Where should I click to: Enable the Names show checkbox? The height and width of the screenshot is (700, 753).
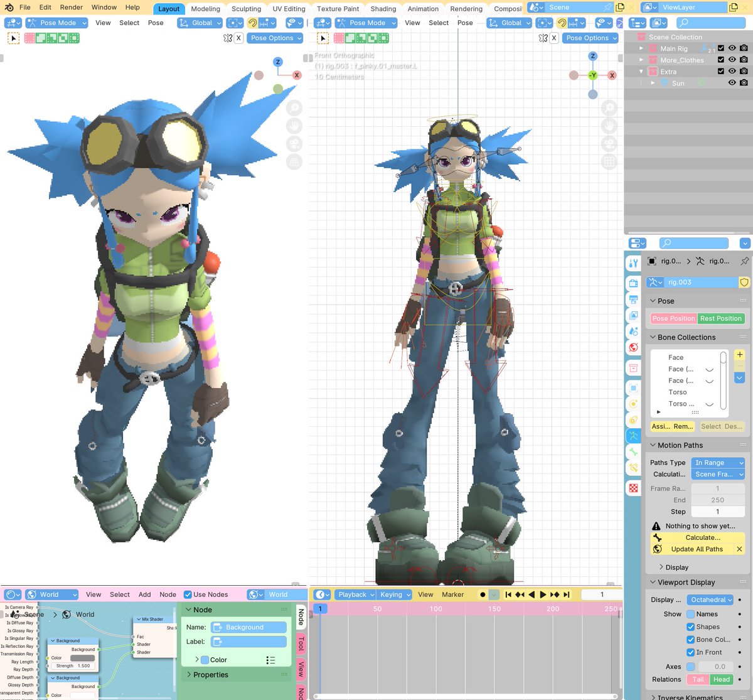coord(690,614)
